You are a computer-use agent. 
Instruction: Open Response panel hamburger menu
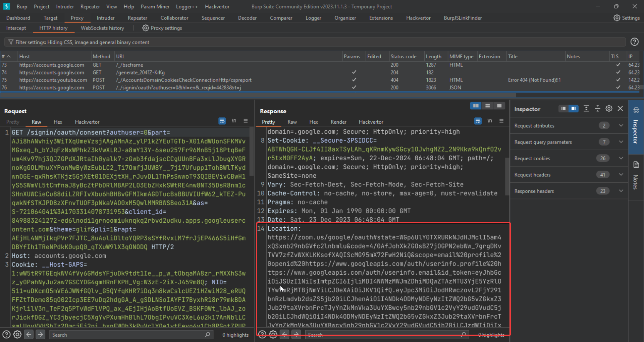pos(501,121)
